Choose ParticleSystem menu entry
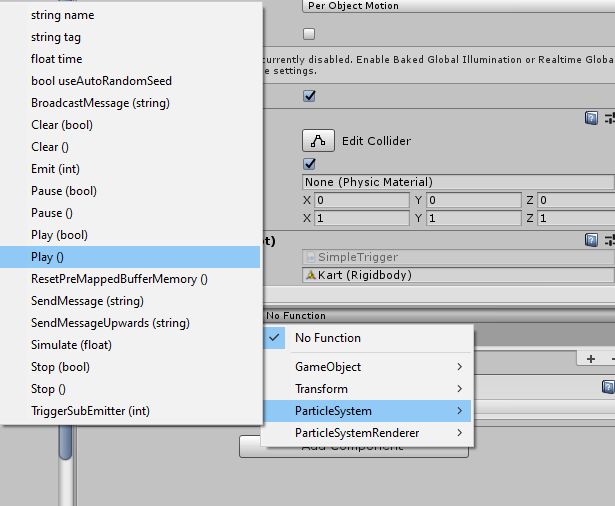The width and height of the screenshot is (615, 506). pos(368,411)
